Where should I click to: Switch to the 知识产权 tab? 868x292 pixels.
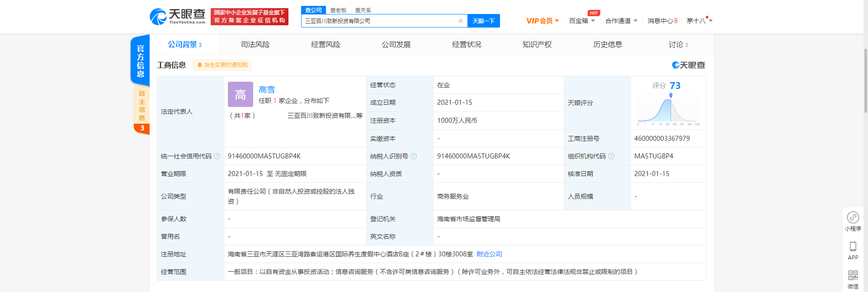[537, 45]
